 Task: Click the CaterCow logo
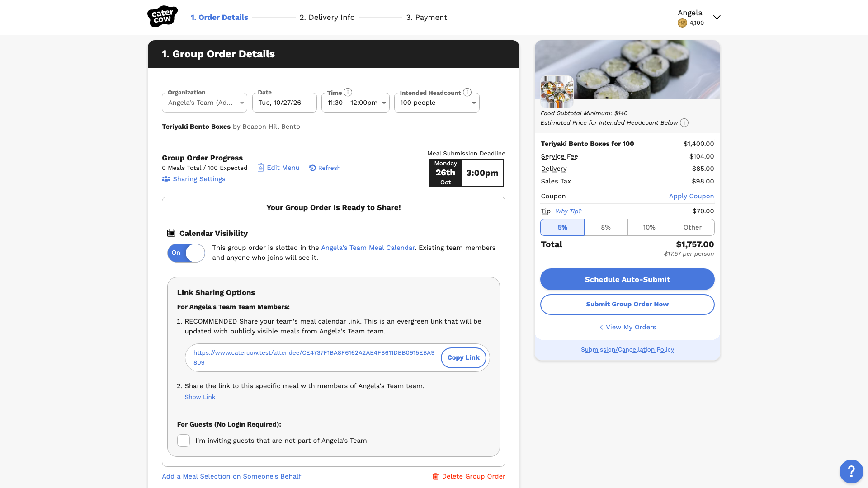point(162,17)
